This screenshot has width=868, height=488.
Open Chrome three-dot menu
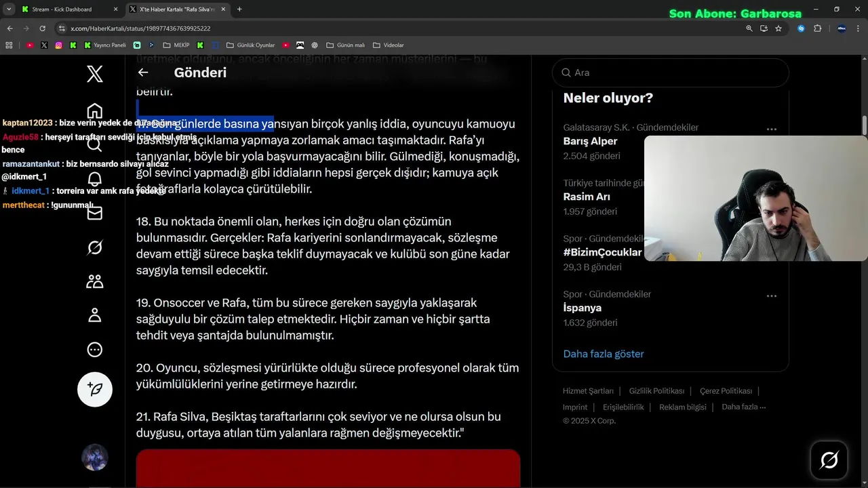tap(859, 28)
